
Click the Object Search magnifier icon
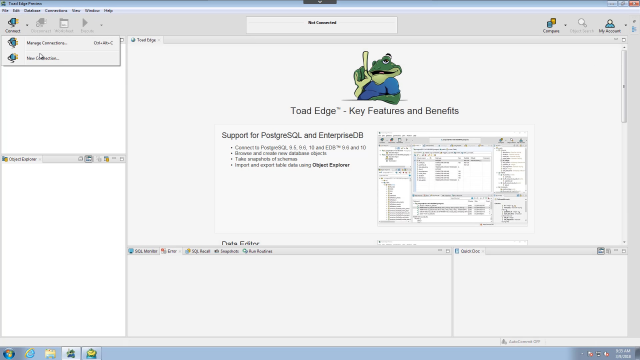[x=582, y=23]
